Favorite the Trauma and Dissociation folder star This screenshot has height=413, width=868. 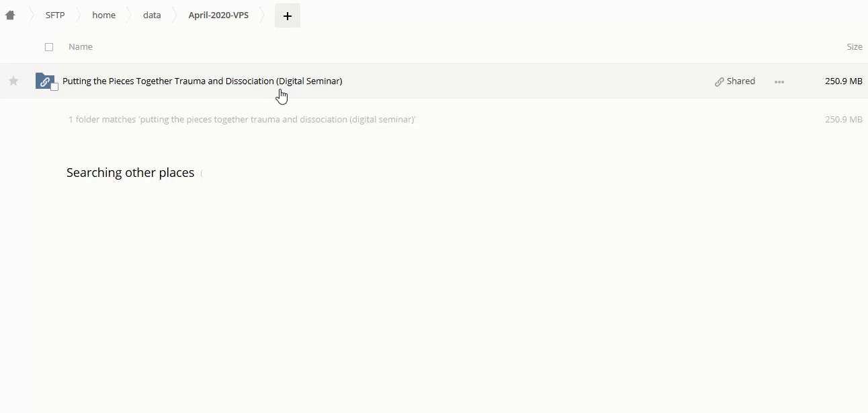(x=13, y=81)
